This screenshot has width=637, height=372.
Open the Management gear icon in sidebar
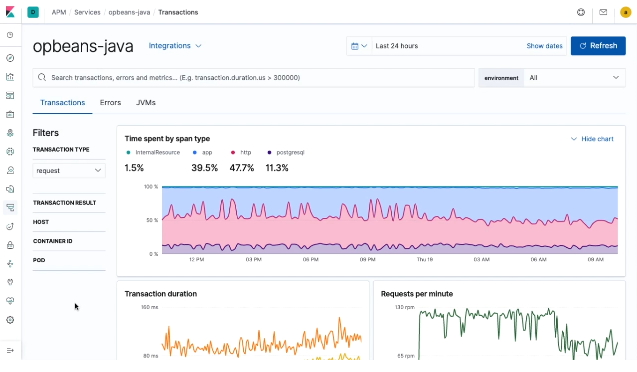(10, 320)
